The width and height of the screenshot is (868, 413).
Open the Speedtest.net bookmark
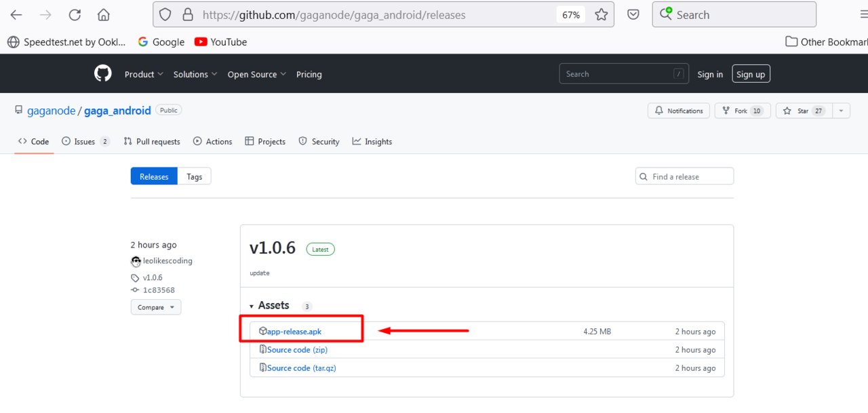pos(66,42)
